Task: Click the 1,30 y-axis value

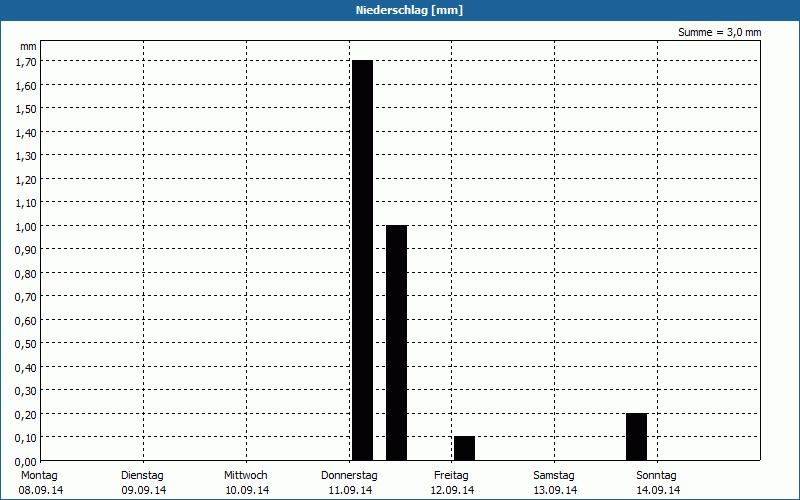Action: (26, 156)
